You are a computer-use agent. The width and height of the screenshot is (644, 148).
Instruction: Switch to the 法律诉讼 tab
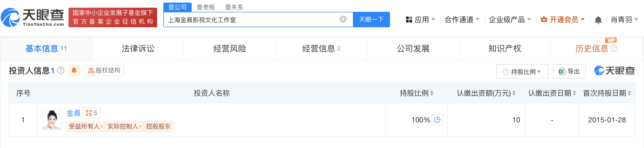(138, 49)
